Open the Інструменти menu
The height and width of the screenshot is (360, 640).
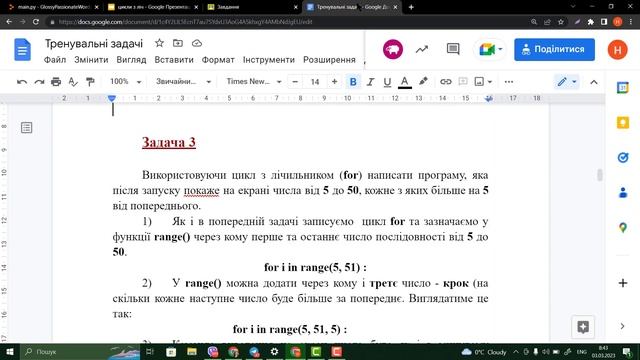point(269,60)
